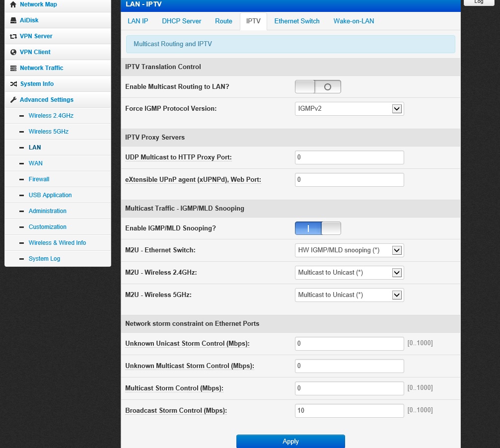Click Multicast Storm Control input field
500x448 pixels.
(349, 388)
